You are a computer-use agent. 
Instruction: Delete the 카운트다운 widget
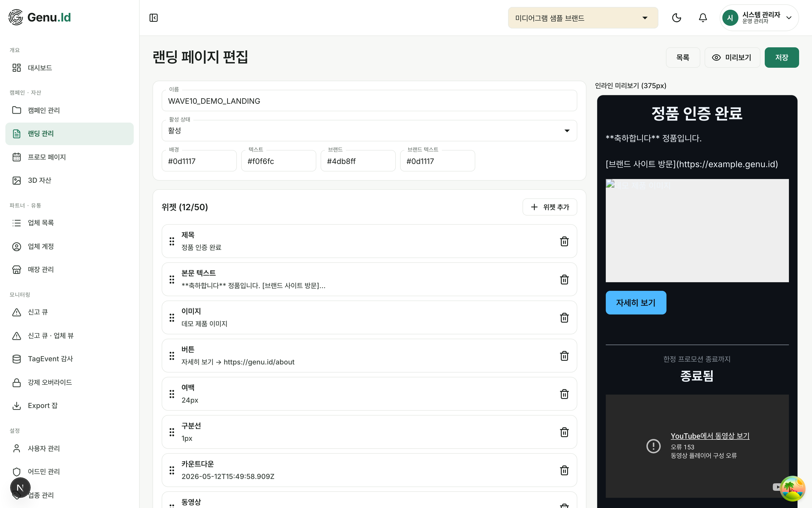click(564, 470)
